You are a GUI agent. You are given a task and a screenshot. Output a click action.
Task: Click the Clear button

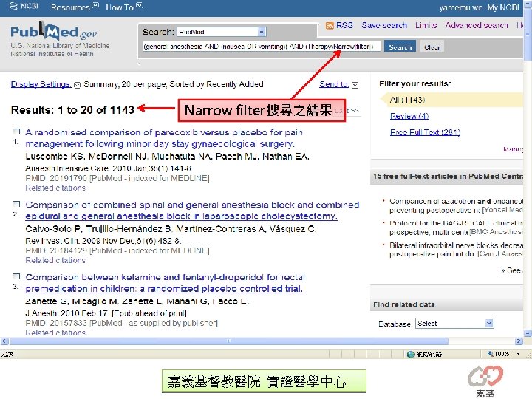432,47
